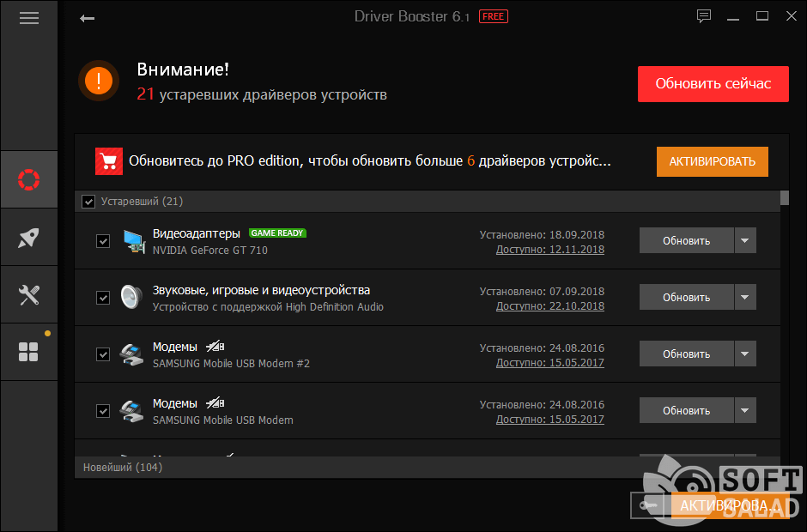The image size is (807, 532).
Task: Click the driver list scrollbar thumb
Action: coord(785,198)
